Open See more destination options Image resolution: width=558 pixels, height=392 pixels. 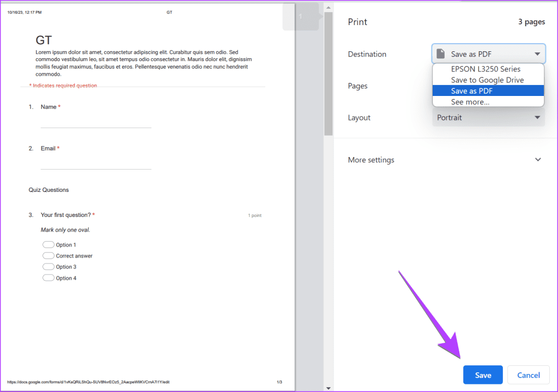tap(470, 102)
